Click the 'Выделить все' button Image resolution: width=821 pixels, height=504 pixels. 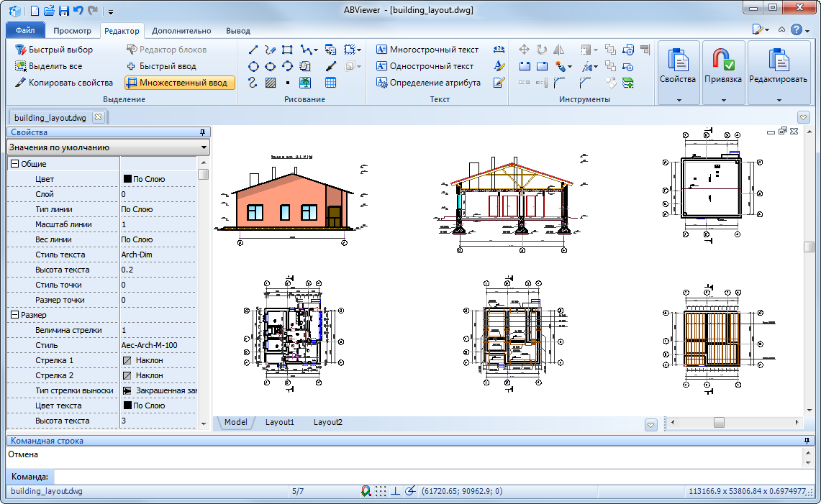(x=49, y=66)
